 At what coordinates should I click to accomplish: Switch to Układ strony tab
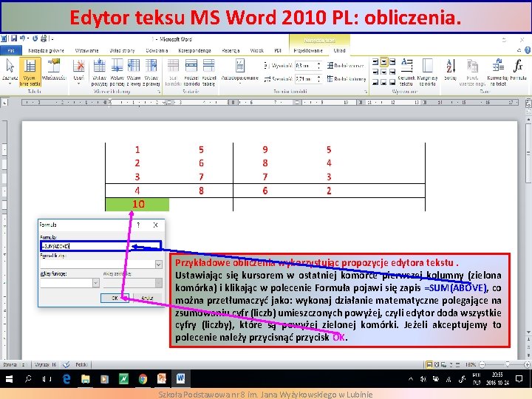point(122,50)
